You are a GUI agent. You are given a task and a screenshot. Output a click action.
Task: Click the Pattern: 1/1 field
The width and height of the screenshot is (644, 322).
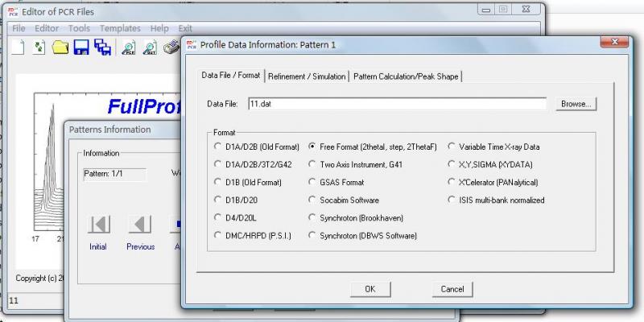pos(114,174)
